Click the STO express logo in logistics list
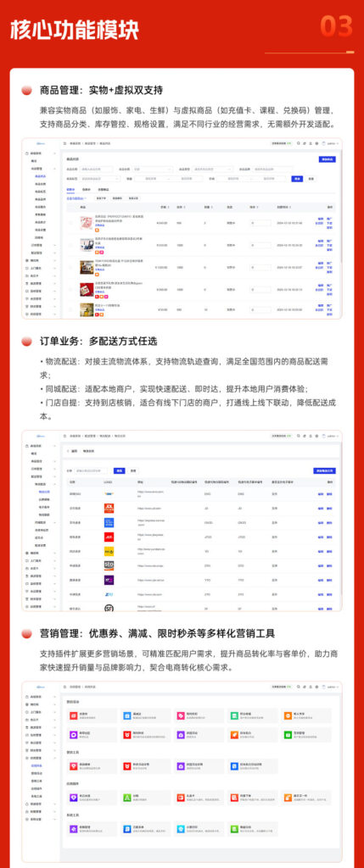364x868 pixels. pos(109,565)
